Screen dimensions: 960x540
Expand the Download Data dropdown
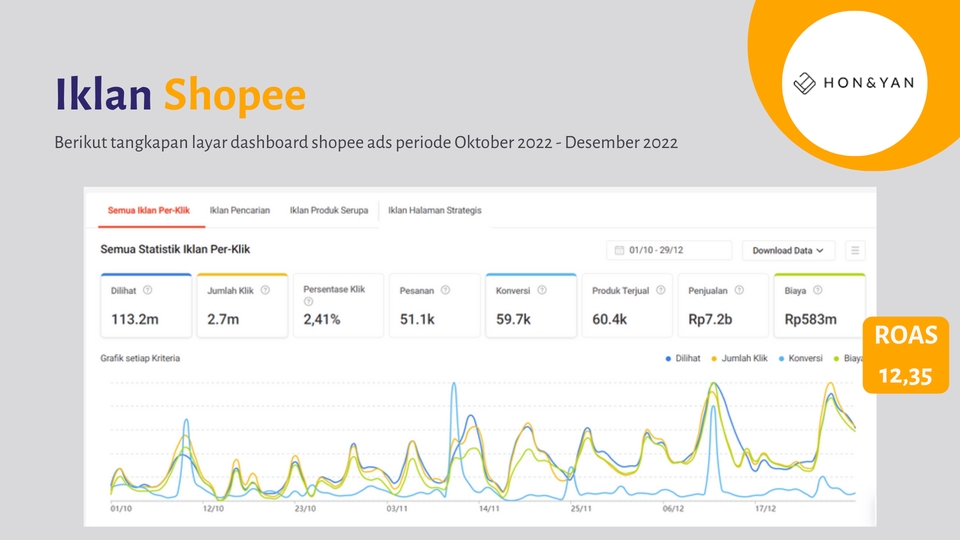click(788, 250)
